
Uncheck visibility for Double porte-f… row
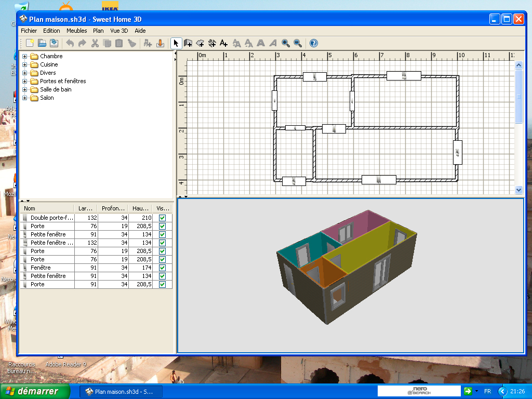click(163, 218)
